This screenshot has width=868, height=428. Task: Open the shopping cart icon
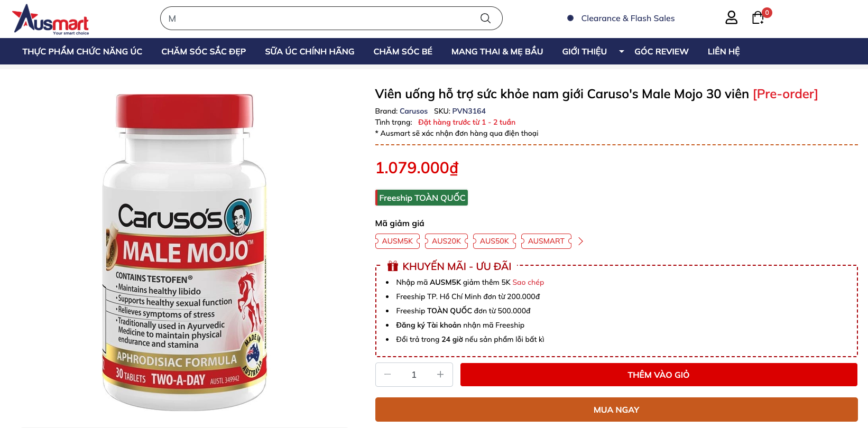click(758, 18)
